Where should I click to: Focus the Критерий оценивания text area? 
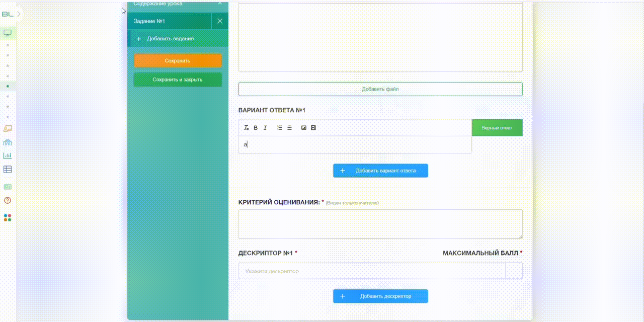pos(380,224)
